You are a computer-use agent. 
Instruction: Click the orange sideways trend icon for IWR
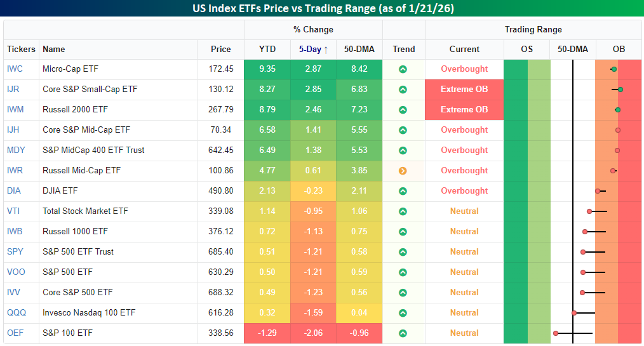click(403, 171)
